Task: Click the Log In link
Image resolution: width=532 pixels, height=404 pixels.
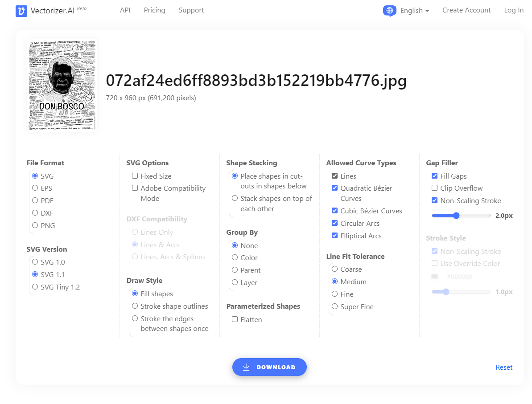Action: (x=513, y=10)
